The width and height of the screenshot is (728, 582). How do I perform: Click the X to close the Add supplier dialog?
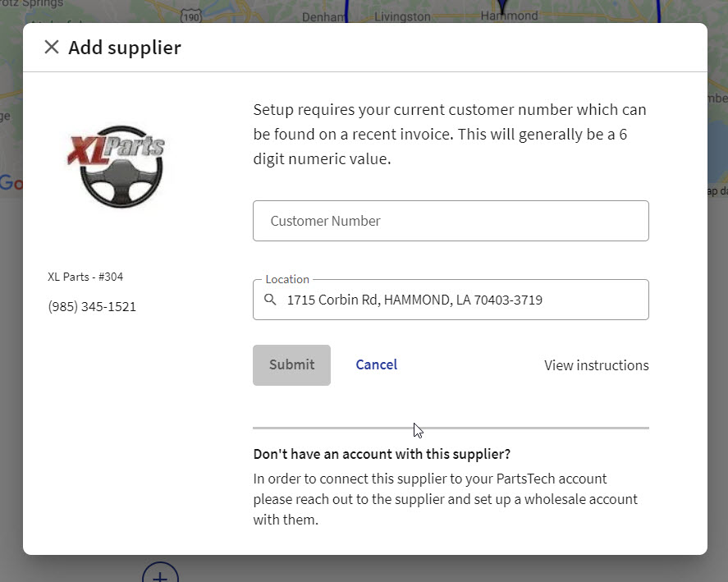pos(51,47)
